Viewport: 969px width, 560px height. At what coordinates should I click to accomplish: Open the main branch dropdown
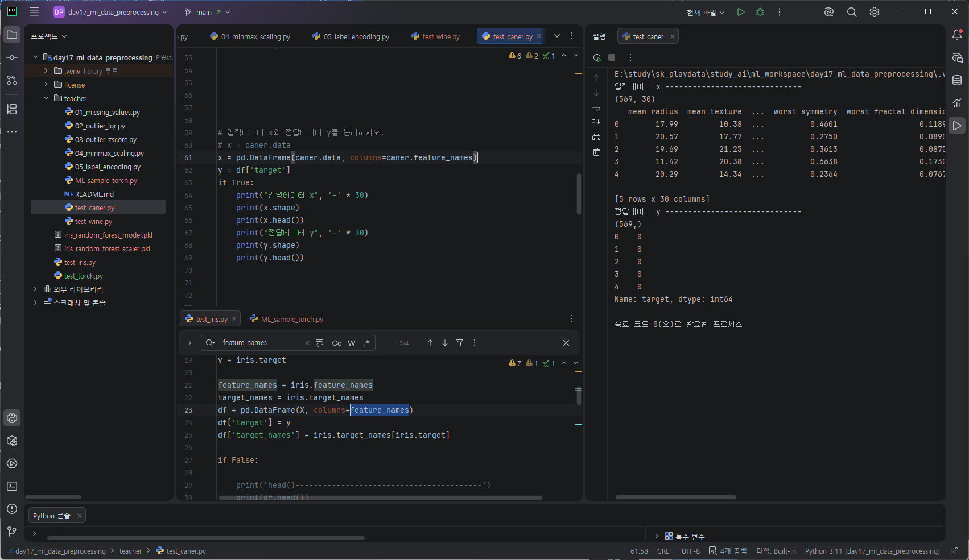(x=208, y=12)
